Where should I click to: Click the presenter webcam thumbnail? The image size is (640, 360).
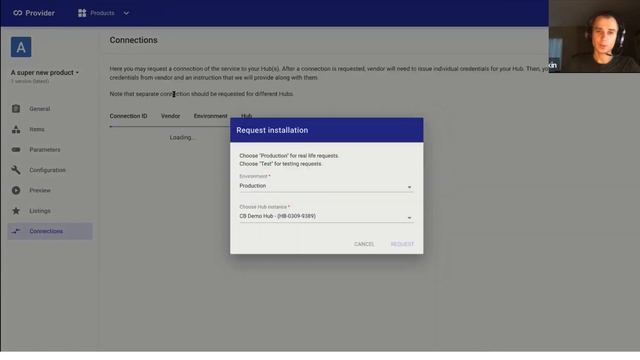594,36
